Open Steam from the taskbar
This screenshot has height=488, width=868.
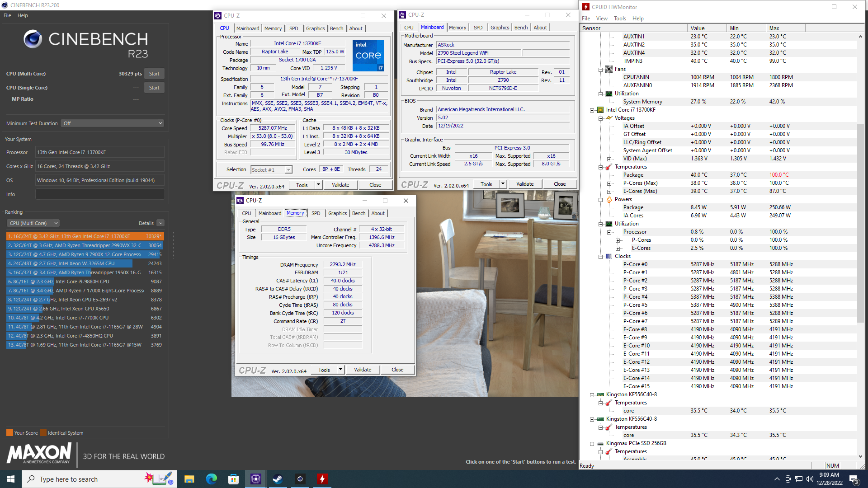point(278,479)
